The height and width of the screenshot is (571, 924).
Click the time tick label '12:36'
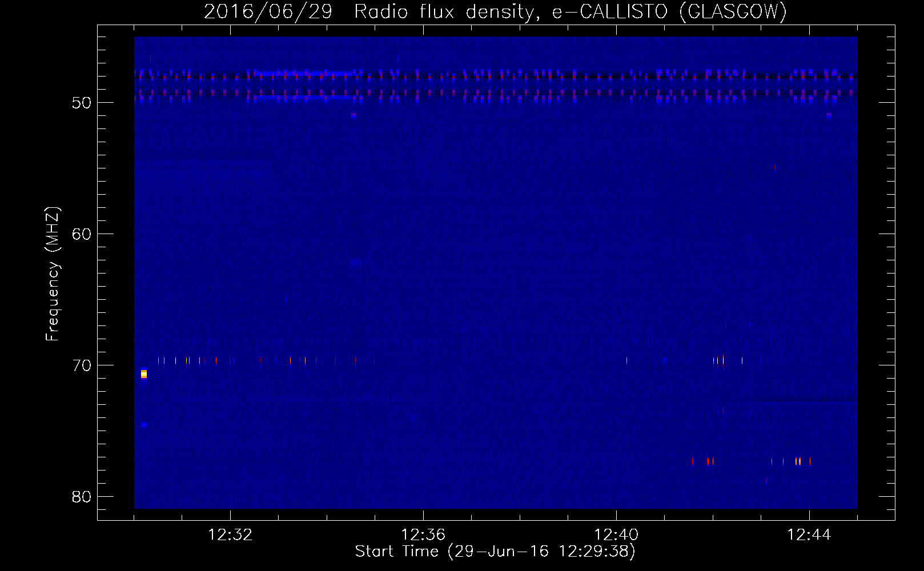(x=423, y=535)
